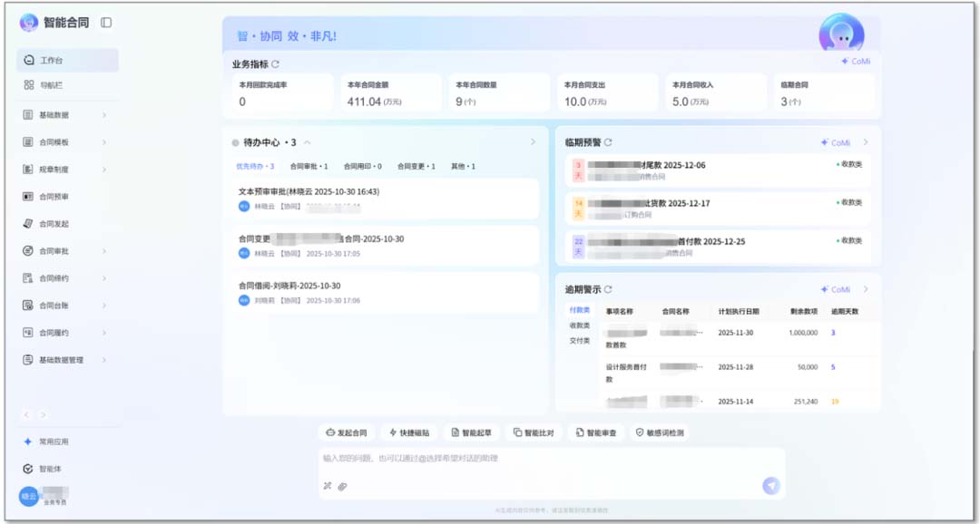This screenshot has width=980, height=524.
Task: Click the magic wand icon in chat box
Action: pyautogui.click(x=328, y=487)
